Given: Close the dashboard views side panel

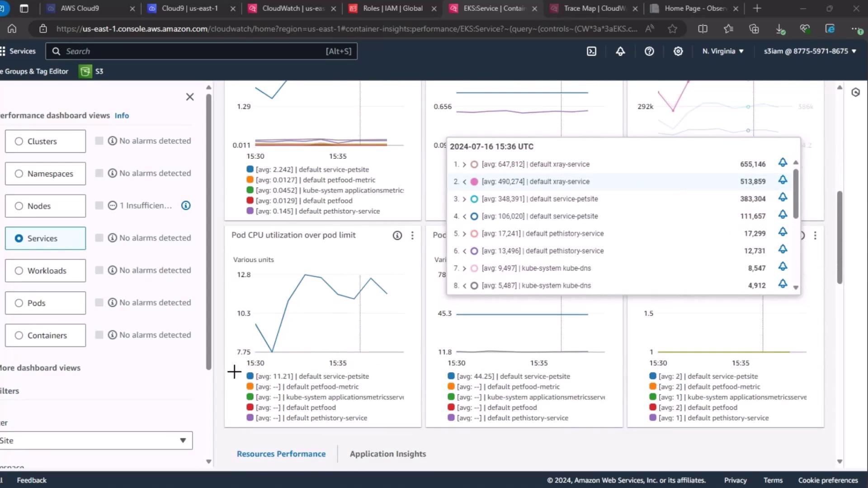Looking at the screenshot, I should click(x=190, y=97).
